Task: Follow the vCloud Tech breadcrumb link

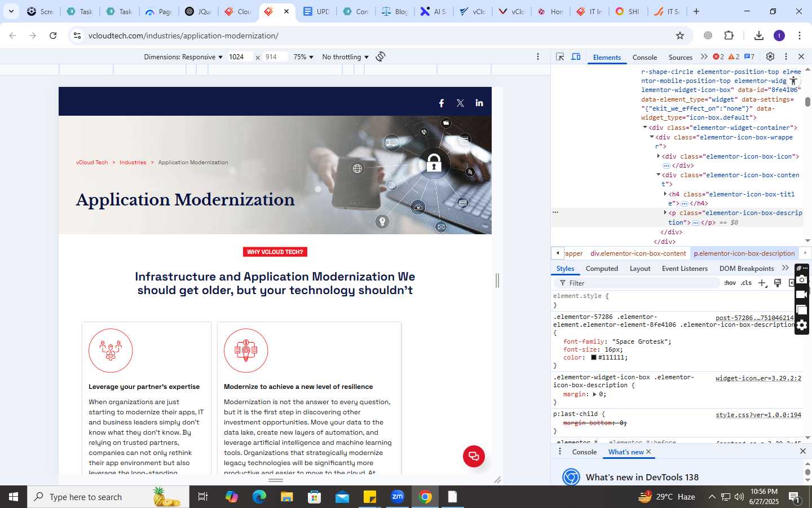Action: point(92,163)
